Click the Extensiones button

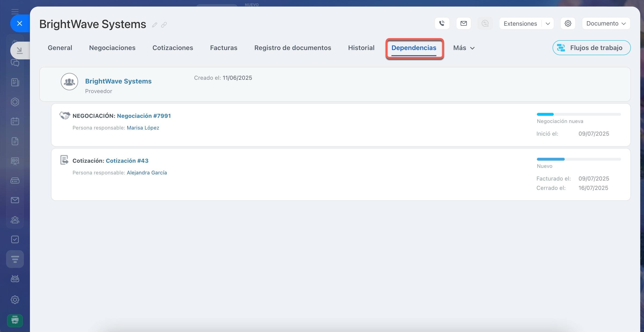520,24
